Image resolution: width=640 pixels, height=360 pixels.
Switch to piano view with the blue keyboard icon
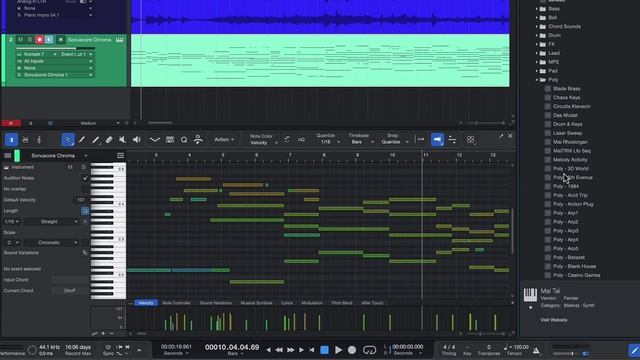click(x=11, y=140)
